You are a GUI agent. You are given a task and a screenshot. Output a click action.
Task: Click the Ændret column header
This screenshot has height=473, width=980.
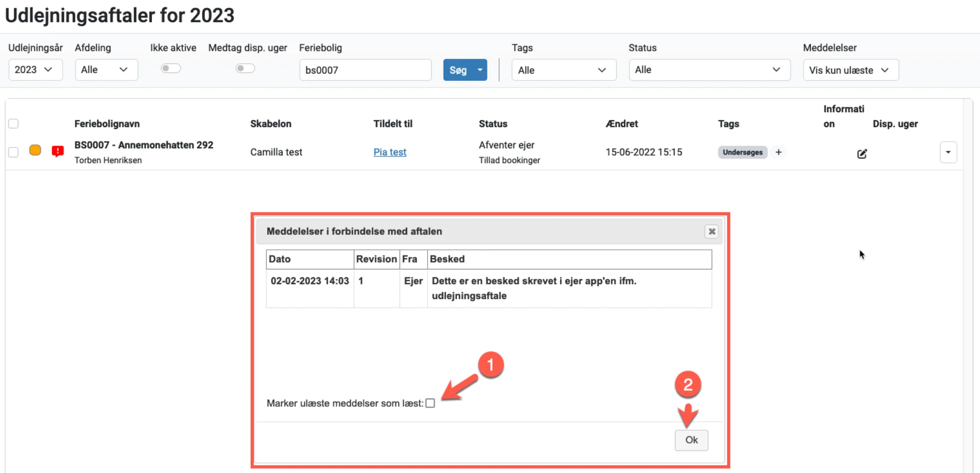[x=621, y=124]
